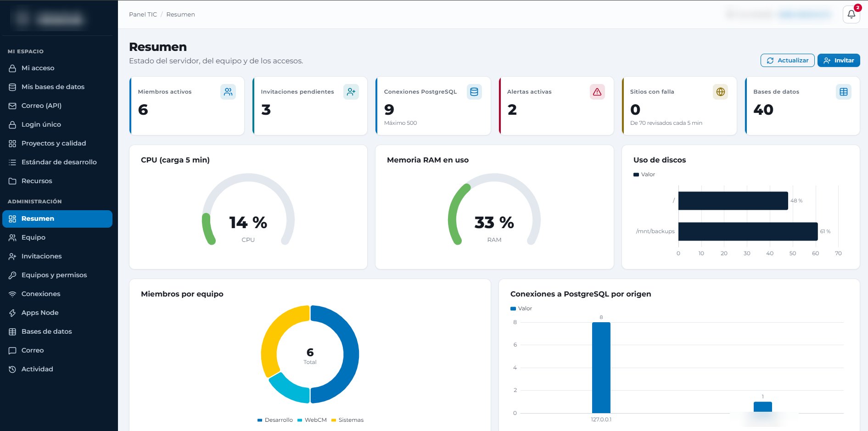The image size is (868, 431).
Task: Click the CPU 14 % gauge
Action: pos(248,210)
